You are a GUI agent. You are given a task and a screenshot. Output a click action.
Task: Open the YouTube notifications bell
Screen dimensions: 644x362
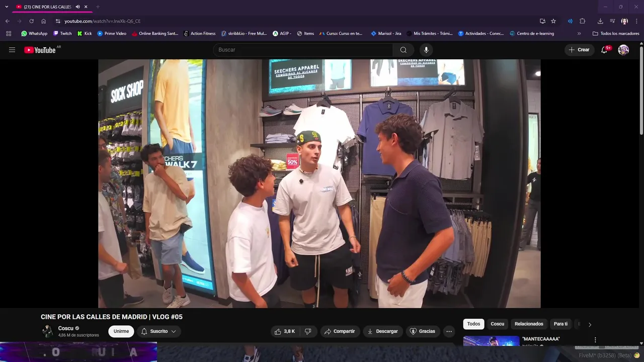click(x=605, y=50)
